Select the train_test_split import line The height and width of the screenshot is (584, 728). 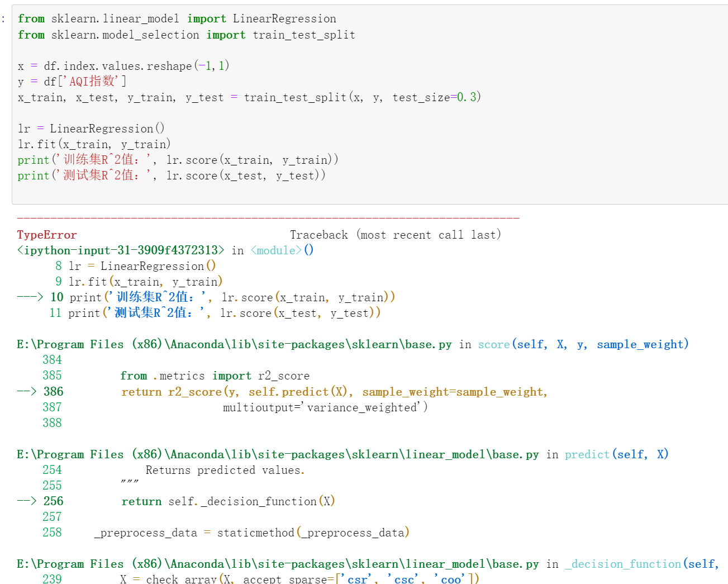click(x=187, y=34)
